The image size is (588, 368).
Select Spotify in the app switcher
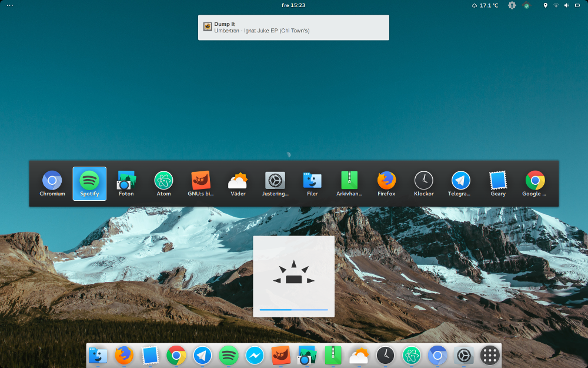(89, 184)
